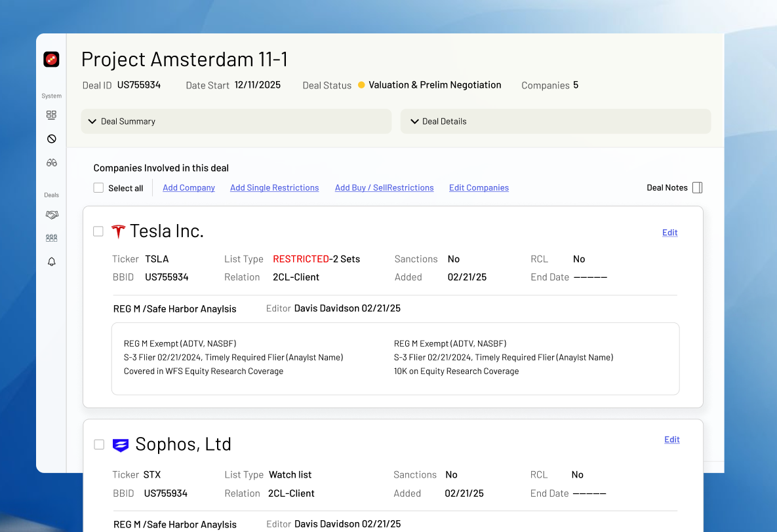Click the Sophos Added date 02/21/25
Image resolution: width=777 pixels, height=532 pixels.
(x=464, y=493)
